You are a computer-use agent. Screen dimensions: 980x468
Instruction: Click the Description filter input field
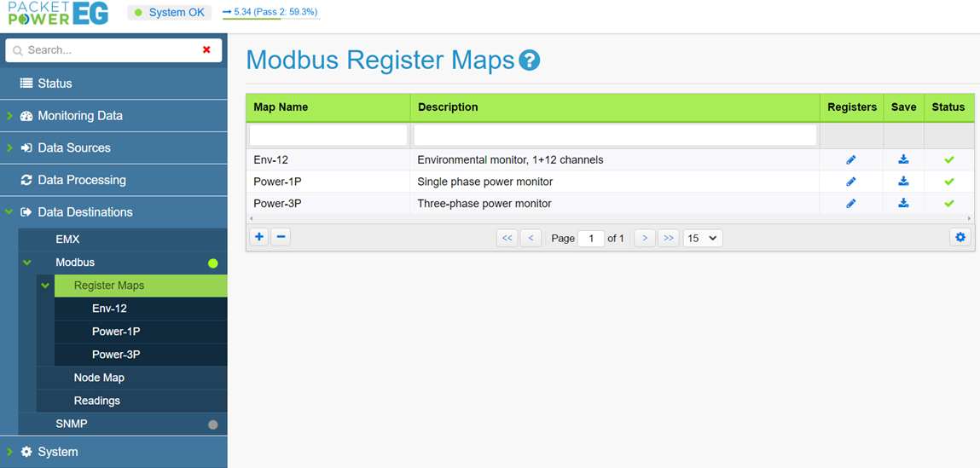(x=615, y=135)
